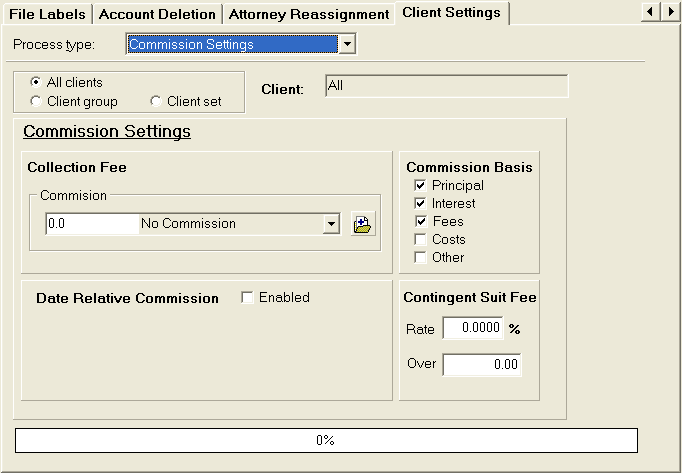Uncheck the Interest commission basis checkbox
This screenshot has height=473, width=682.
point(420,204)
